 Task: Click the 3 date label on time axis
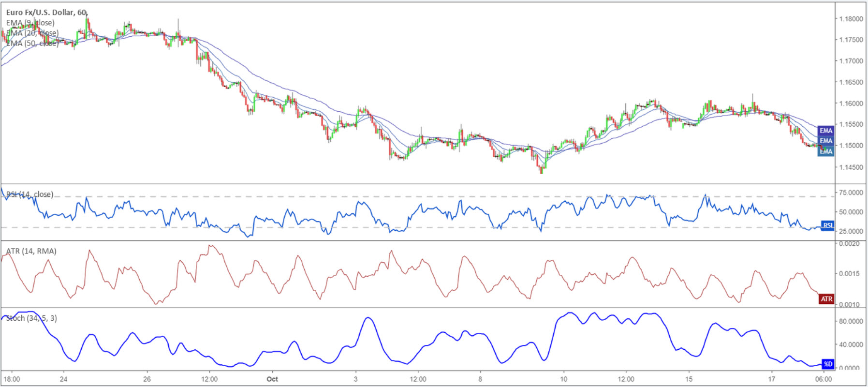click(356, 379)
